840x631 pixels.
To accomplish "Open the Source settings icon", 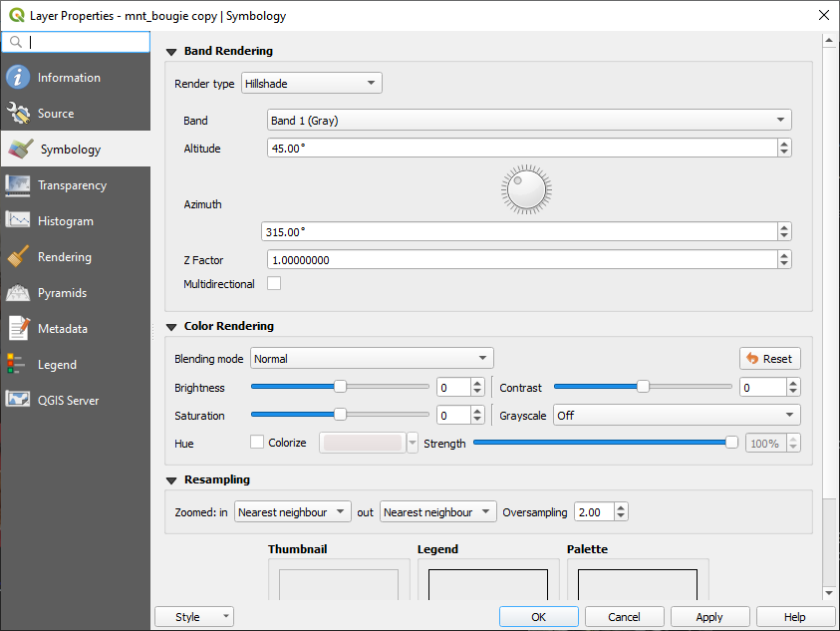I will (18, 114).
